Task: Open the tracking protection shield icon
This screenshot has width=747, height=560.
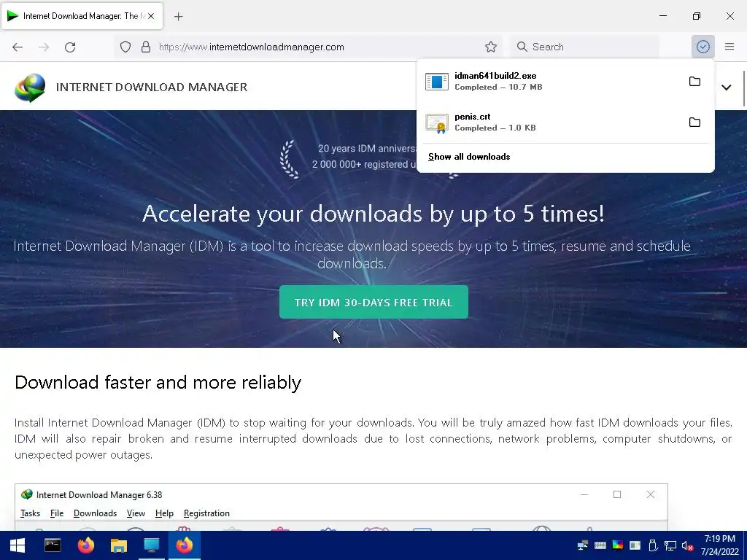Action: [125, 47]
